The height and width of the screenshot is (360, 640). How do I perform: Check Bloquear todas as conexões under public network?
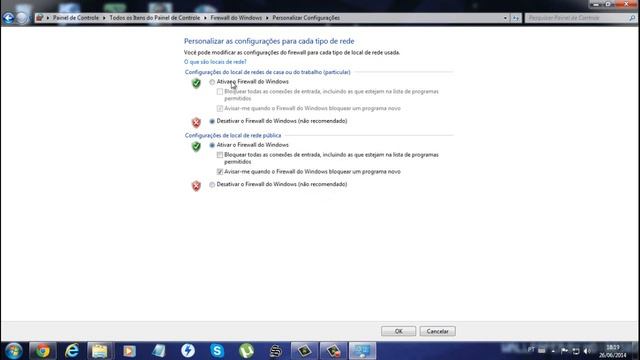click(220, 155)
